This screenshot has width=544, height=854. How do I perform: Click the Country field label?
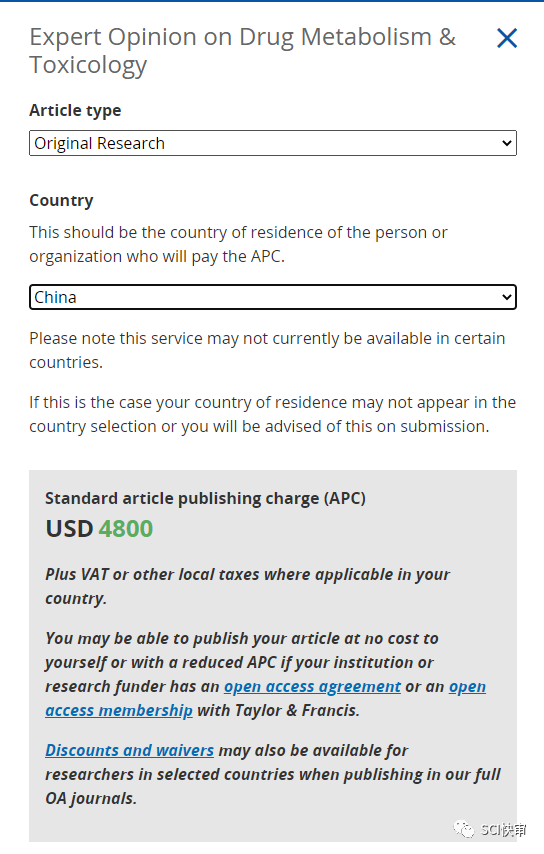click(x=61, y=200)
